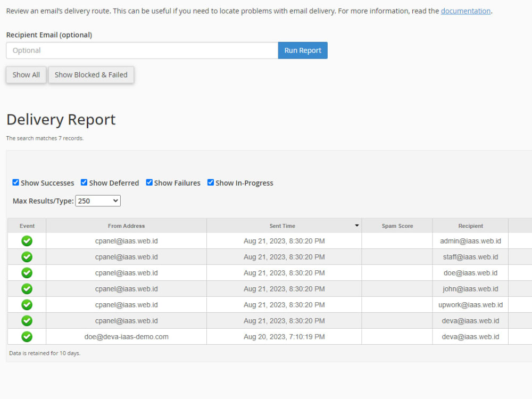
Task: Uncheck Show Deferred checkbox
Action: point(84,182)
